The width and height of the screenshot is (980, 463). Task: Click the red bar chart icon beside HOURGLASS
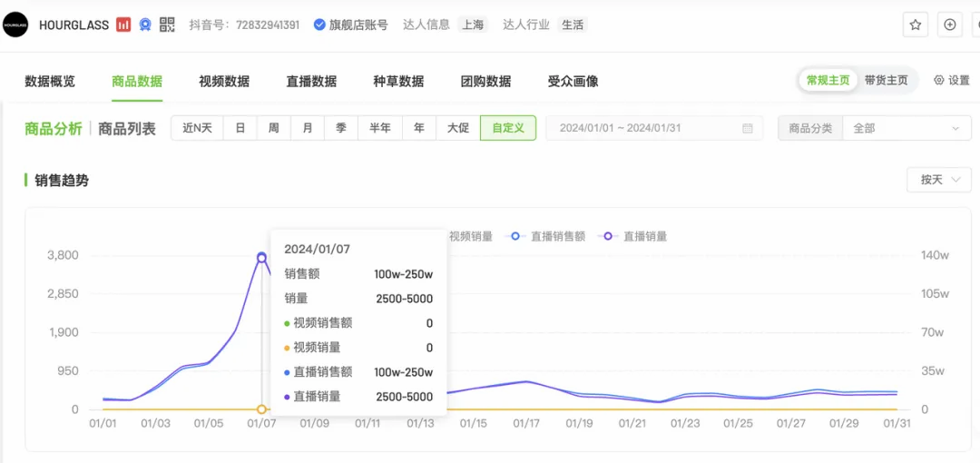point(123,25)
